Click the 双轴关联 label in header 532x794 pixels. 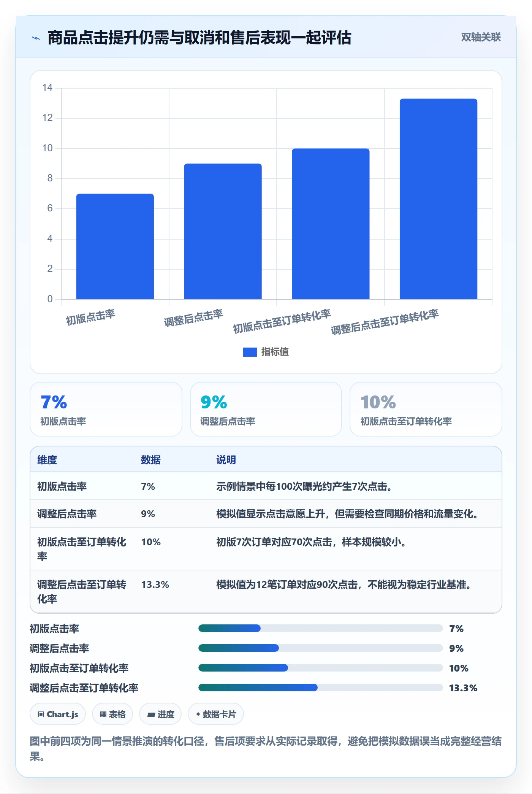click(481, 37)
